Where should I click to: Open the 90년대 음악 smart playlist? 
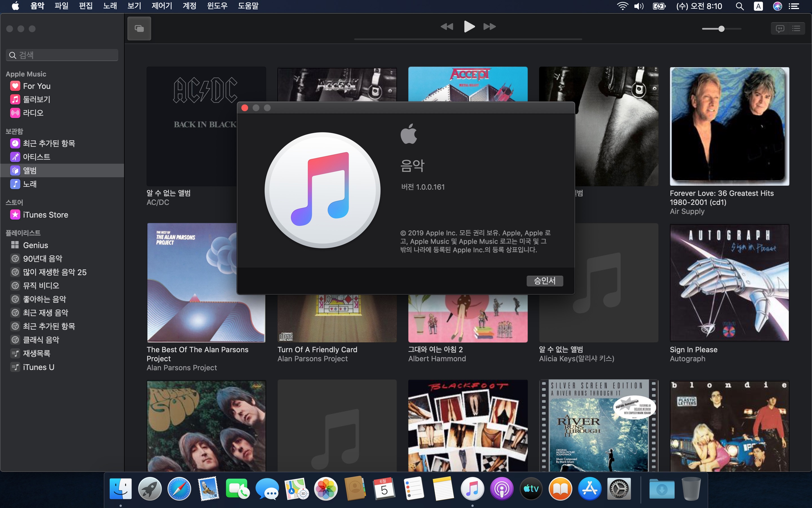(62, 259)
